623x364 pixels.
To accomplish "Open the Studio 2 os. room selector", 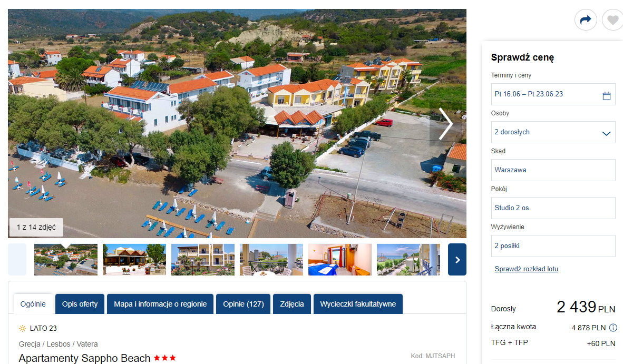I will tap(553, 208).
